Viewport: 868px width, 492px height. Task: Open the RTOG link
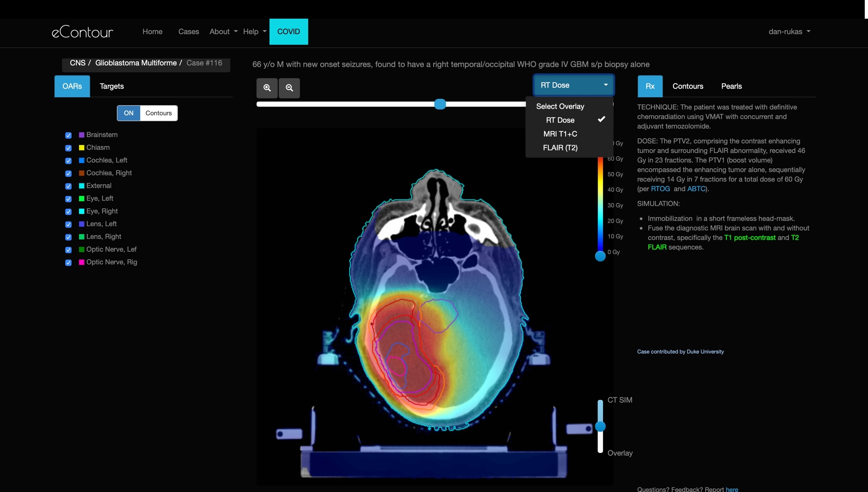coord(661,189)
